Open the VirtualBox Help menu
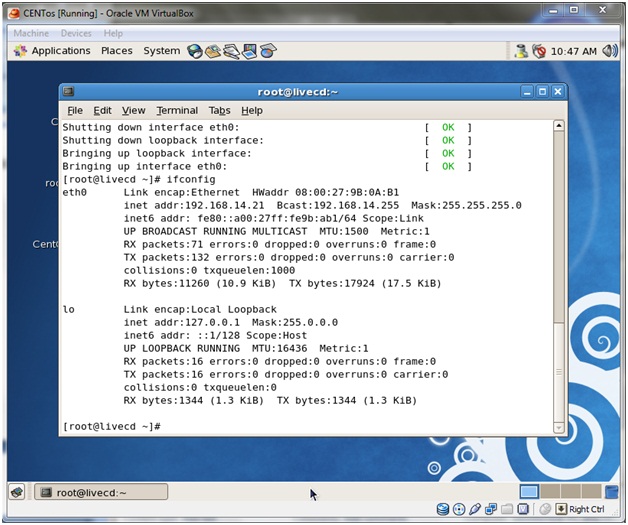628x525 pixels. (113, 33)
